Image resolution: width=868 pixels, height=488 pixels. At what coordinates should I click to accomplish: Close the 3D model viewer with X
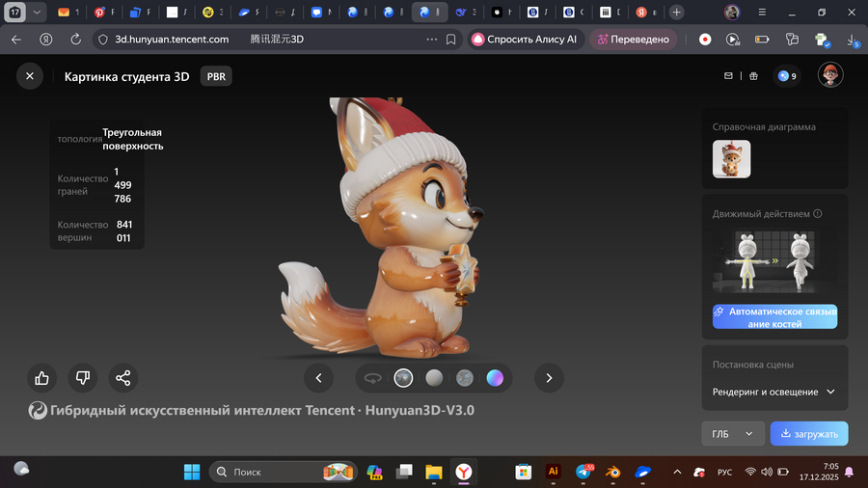coord(30,76)
